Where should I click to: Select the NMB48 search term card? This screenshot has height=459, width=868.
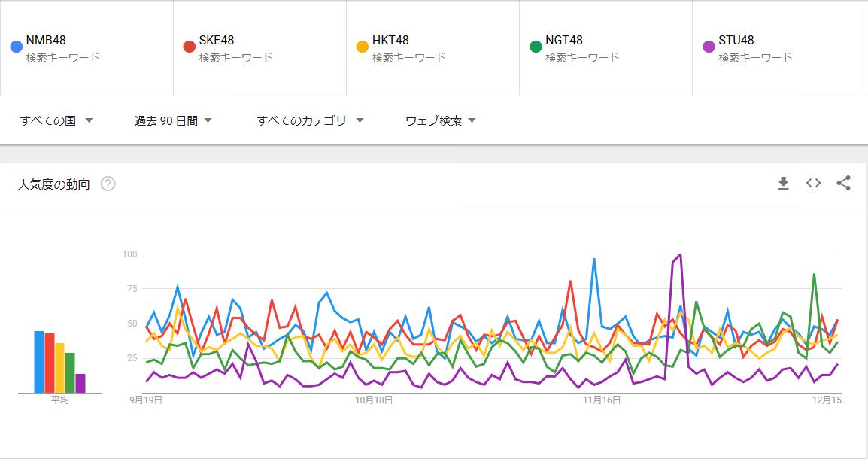pyautogui.click(x=87, y=48)
